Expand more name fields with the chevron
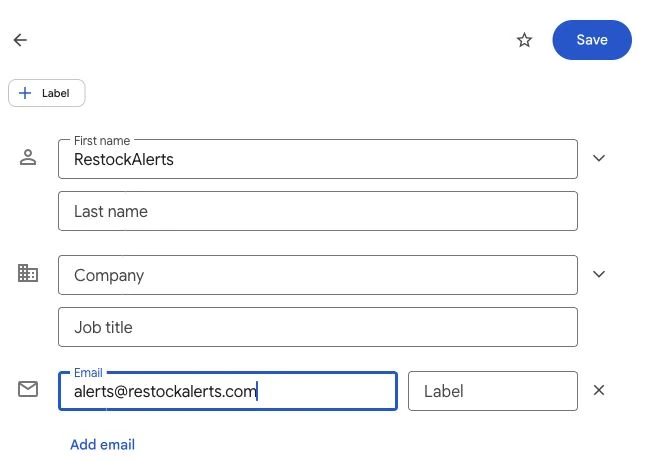 (599, 158)
